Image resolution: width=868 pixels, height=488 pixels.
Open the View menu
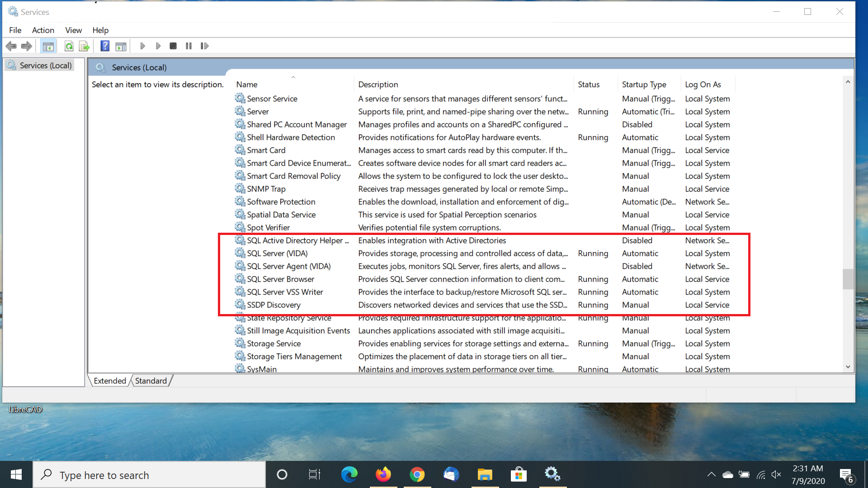(73, 30)
